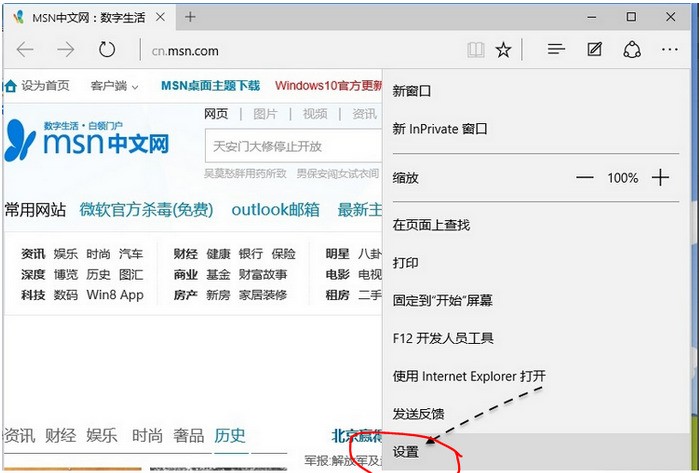This screenshot has height=473, width=699.
Task: Open reading view book icon
Action: coord(476,50)
